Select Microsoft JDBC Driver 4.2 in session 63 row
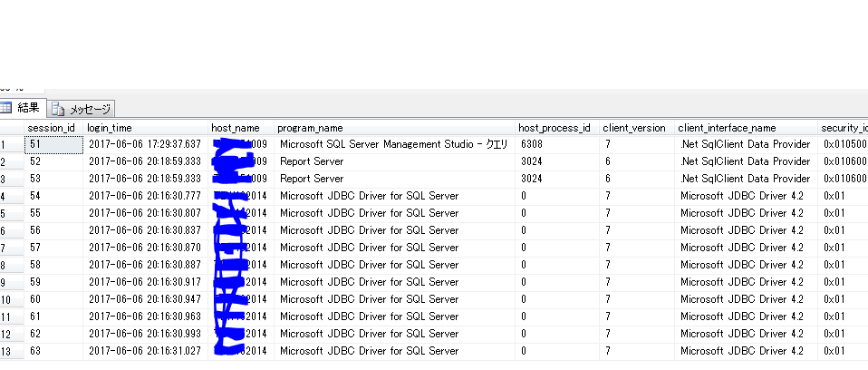This screenshot has height=370, width=868. point(747,351)
